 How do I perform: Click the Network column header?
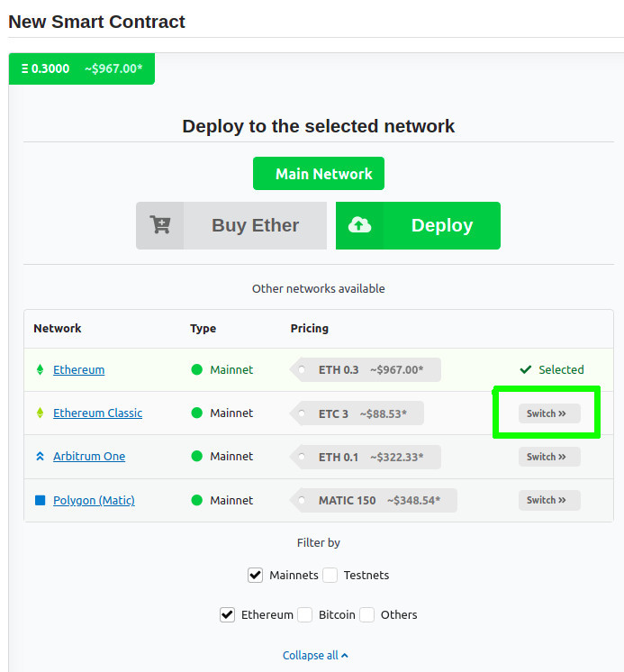point(58,328)
